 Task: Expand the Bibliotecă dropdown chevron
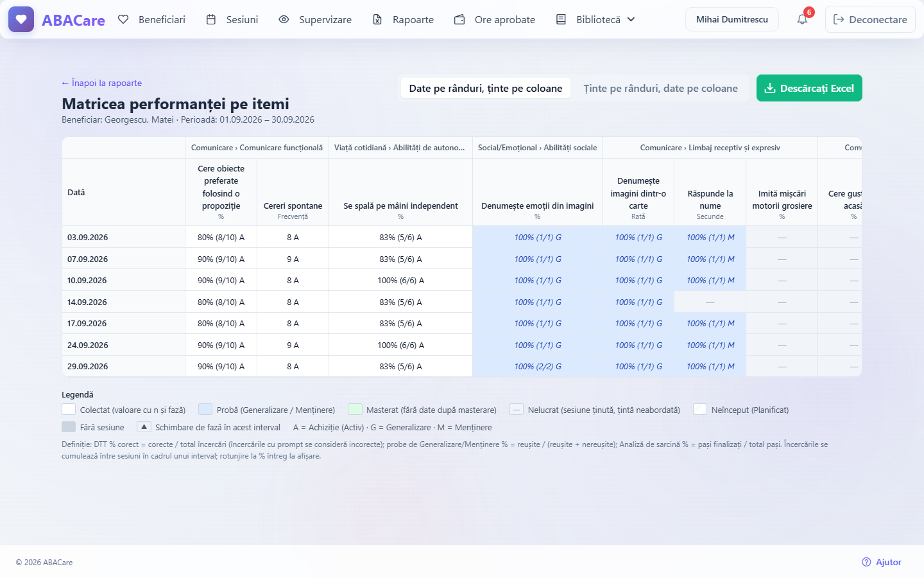pyautogui.click(x=631, y=19)
